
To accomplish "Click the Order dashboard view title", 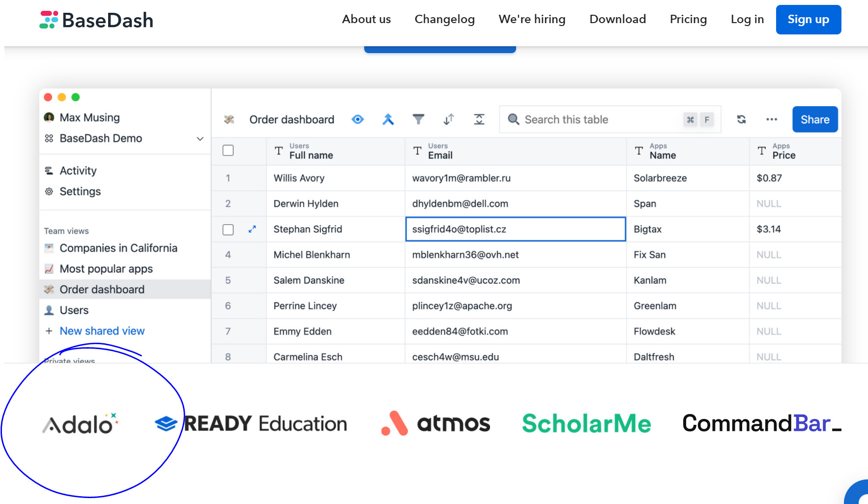I will (x=291, y=119).
